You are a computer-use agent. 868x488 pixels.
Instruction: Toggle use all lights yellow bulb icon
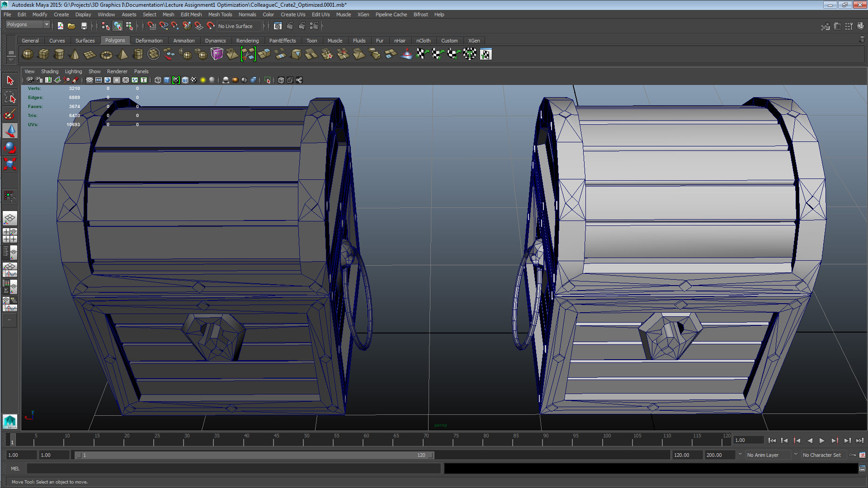pos(203,80)
